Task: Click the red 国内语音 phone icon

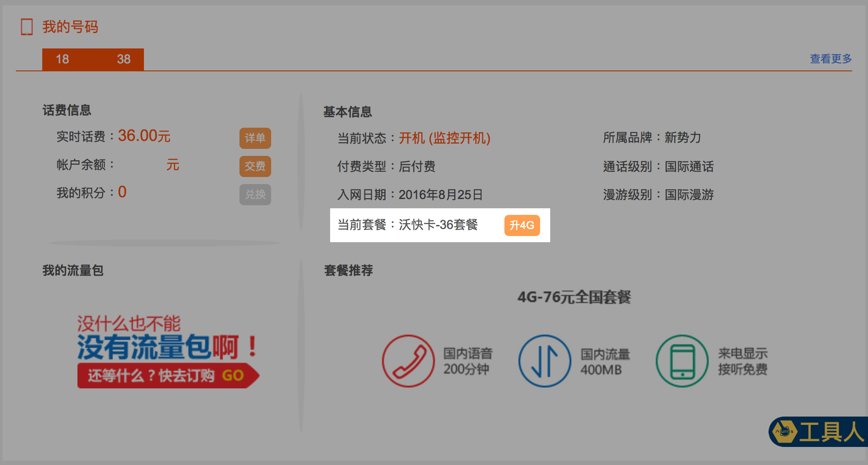Action: [x=408, y=361]
